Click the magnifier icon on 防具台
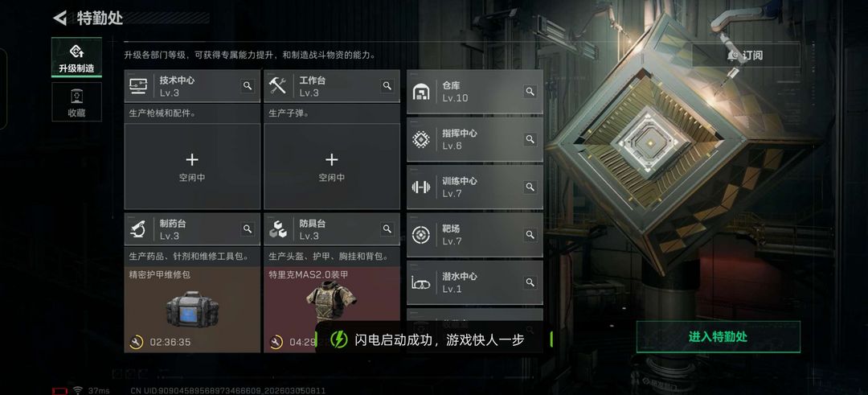Screen dimensions: 868x395 (x=387, y=228)
